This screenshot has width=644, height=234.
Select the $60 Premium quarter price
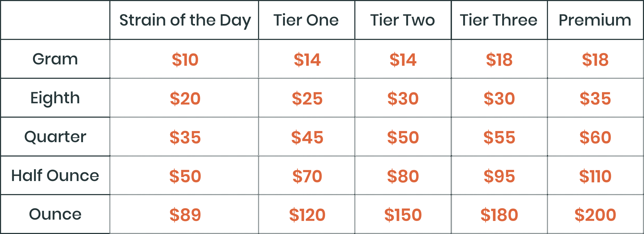pyautogui.click(x=595, y=137)
